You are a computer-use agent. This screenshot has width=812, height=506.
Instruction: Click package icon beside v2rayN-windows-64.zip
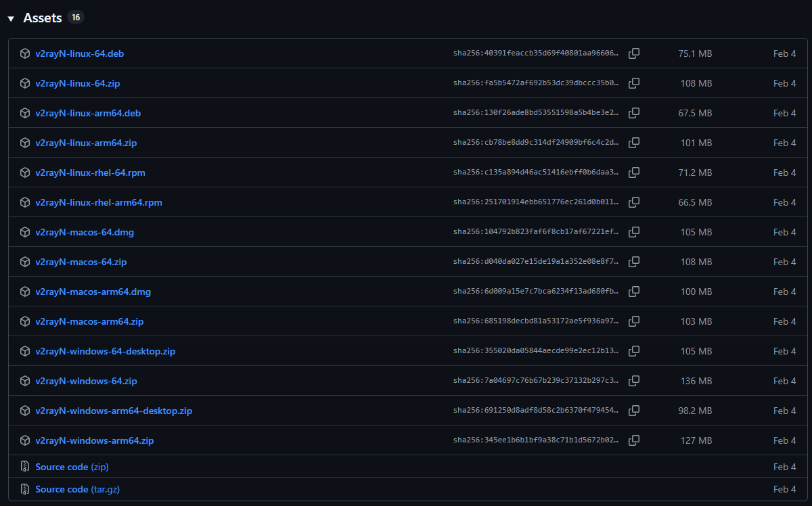pos(25,381)
